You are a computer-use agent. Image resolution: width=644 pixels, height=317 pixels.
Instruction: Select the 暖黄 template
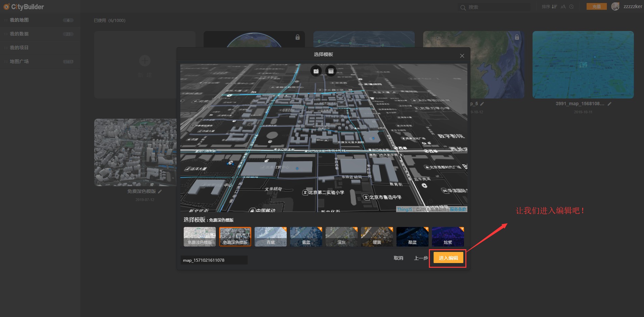377,237
